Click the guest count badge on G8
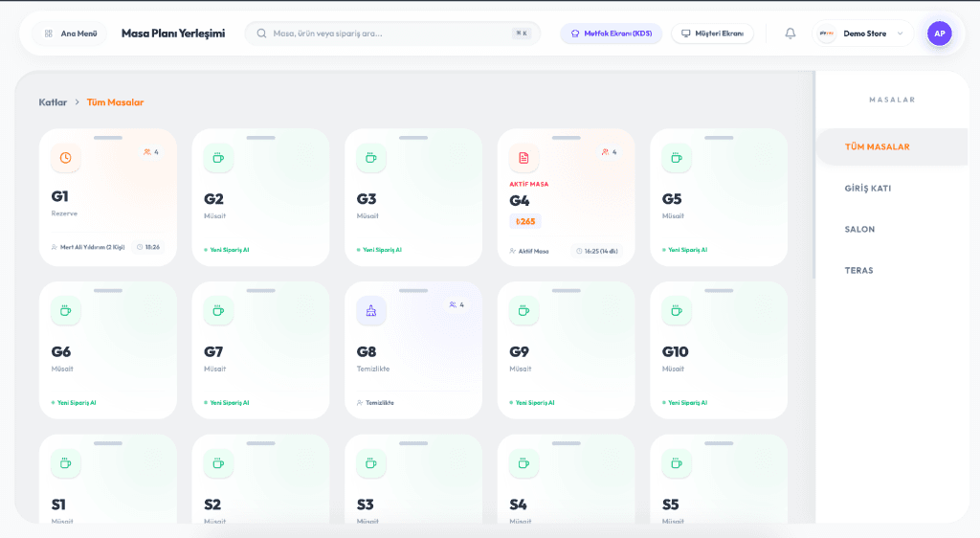980x538 pixels. click(x=457, y=305)
